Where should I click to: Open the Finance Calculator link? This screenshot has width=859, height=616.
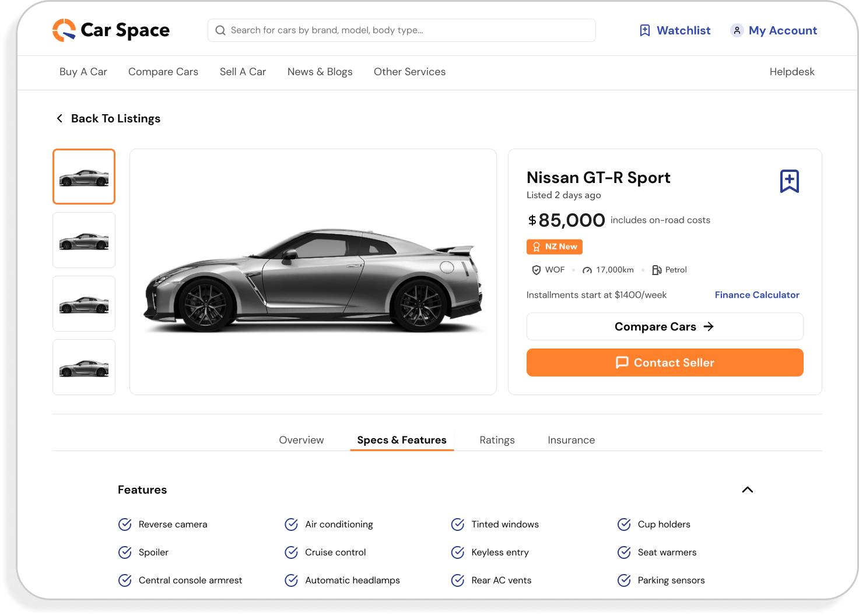point(756,295)
